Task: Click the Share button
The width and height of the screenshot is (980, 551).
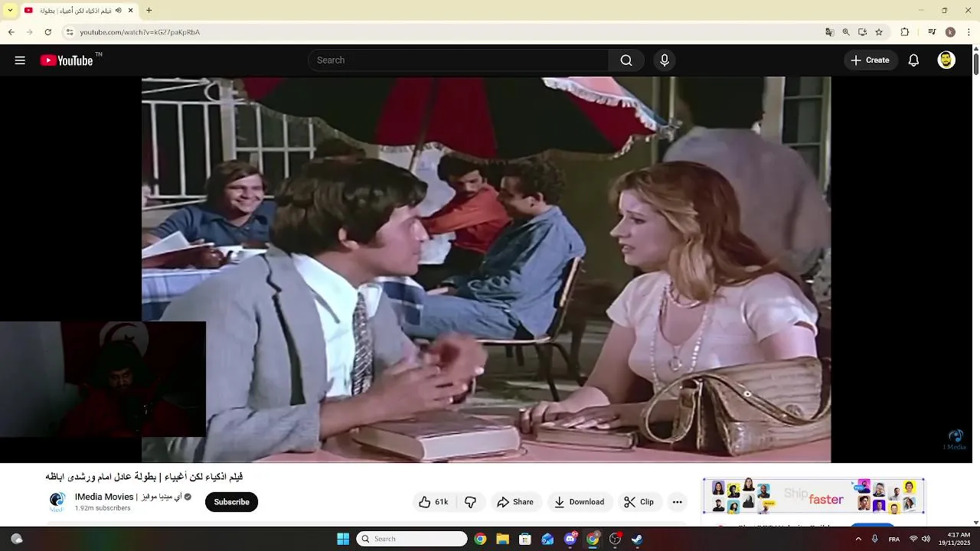Action: [515, 502]
